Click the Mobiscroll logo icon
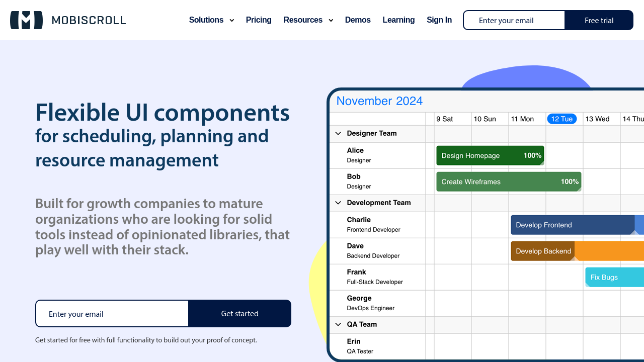Screen dimensions: 644x362 [x=27, y=20]
